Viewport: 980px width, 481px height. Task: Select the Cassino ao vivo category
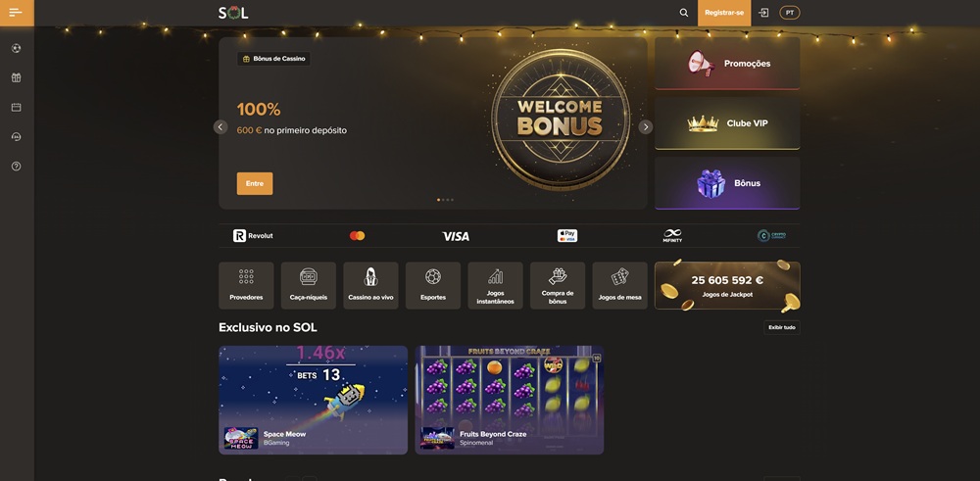click(370, 285)
